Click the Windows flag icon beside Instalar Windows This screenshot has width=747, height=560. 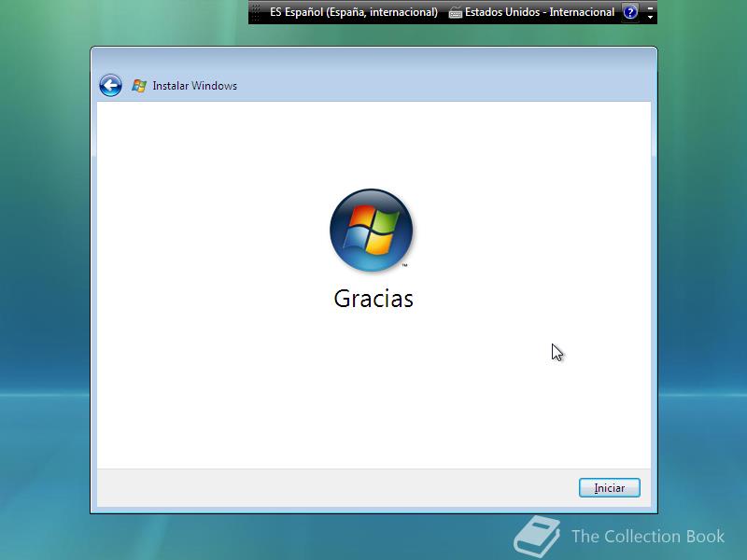coord(139,86)
